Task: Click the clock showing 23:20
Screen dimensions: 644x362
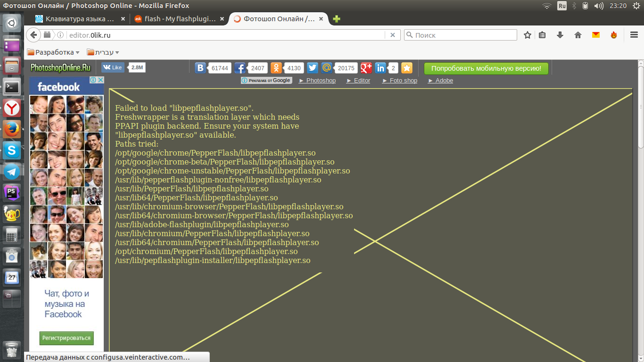Action: [618, 6]
